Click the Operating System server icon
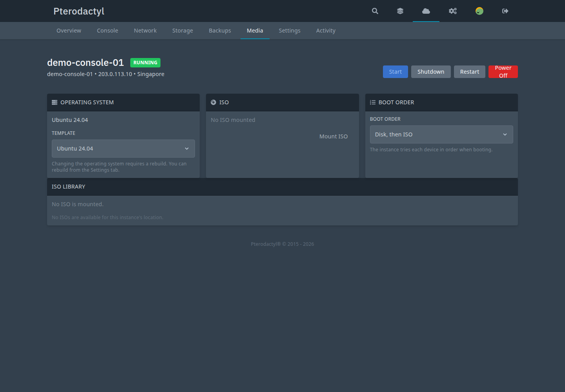This screenshot has height=392, width=565. pos(55,102)
